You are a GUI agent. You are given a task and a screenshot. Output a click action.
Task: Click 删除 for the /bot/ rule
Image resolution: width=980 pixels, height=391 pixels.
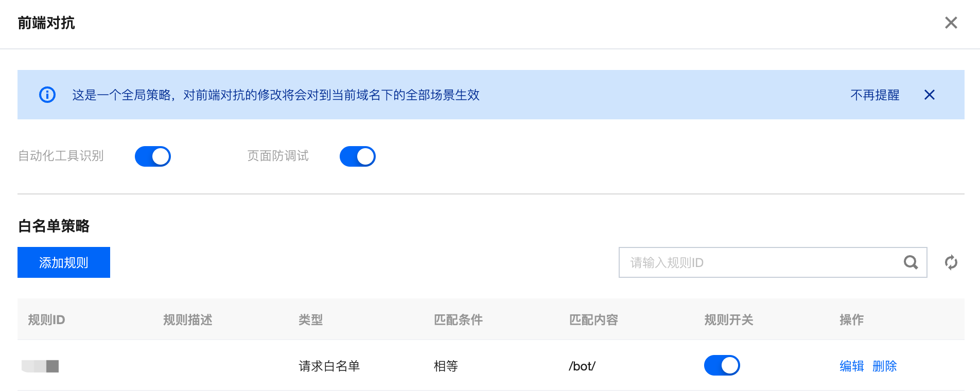885,366
